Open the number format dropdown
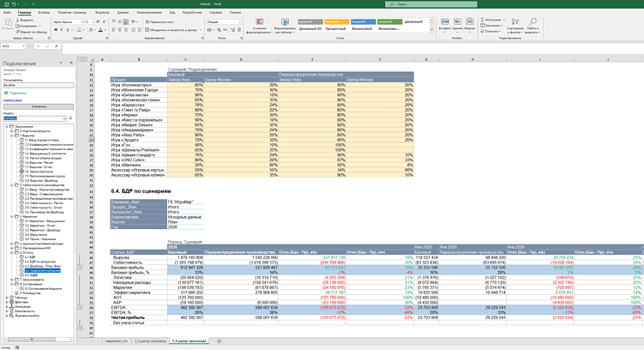Screen dimensions: 644x350 click(226, 22)
